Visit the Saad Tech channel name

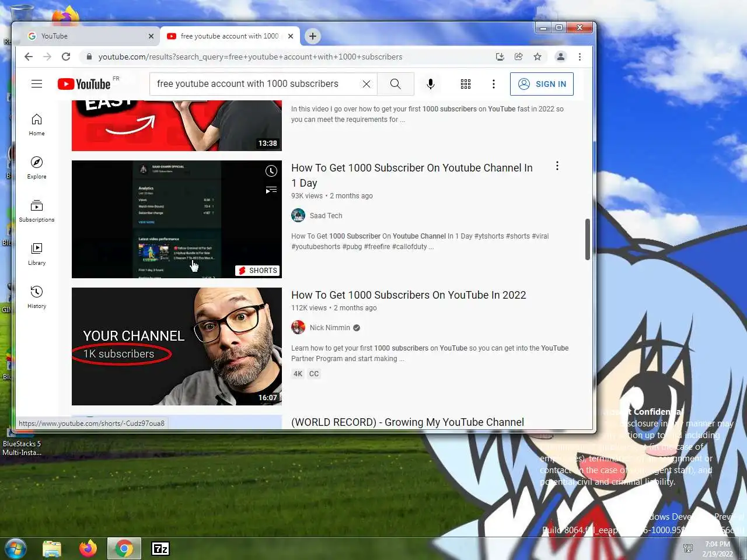point(326,216)
